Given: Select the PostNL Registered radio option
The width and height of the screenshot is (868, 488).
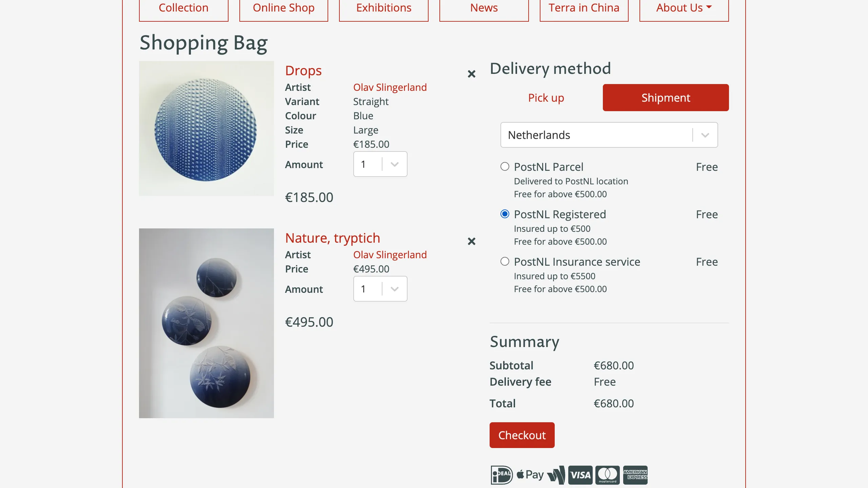Looking at the screenshot, I should [505, 214].
